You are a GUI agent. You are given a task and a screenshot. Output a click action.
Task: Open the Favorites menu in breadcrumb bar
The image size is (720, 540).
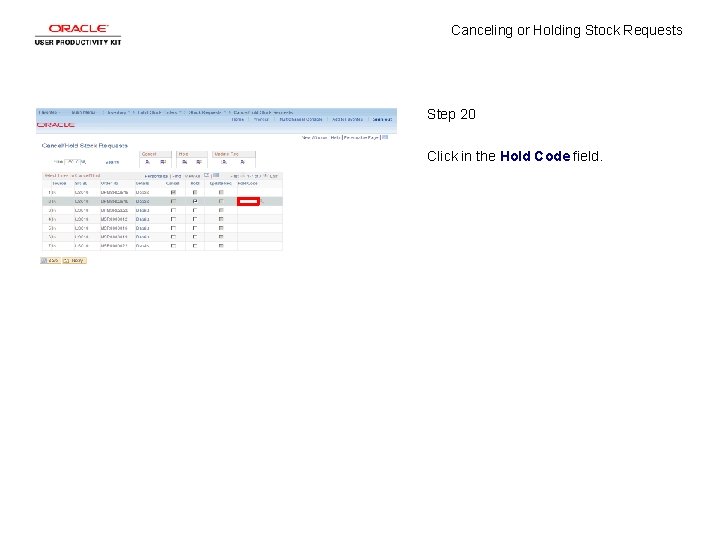tap(49, 112)
